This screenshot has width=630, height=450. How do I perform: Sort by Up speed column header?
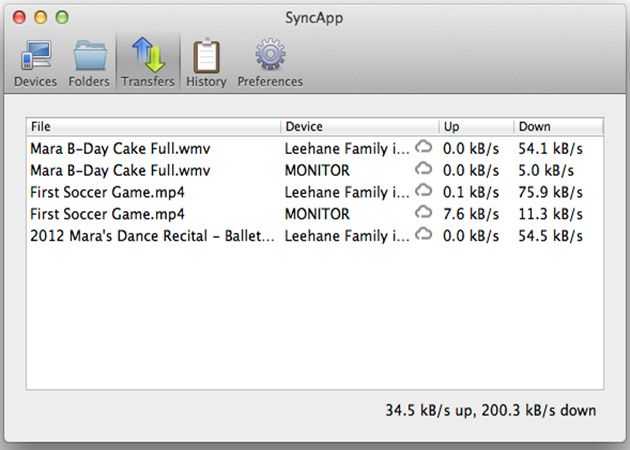point(475,127)
